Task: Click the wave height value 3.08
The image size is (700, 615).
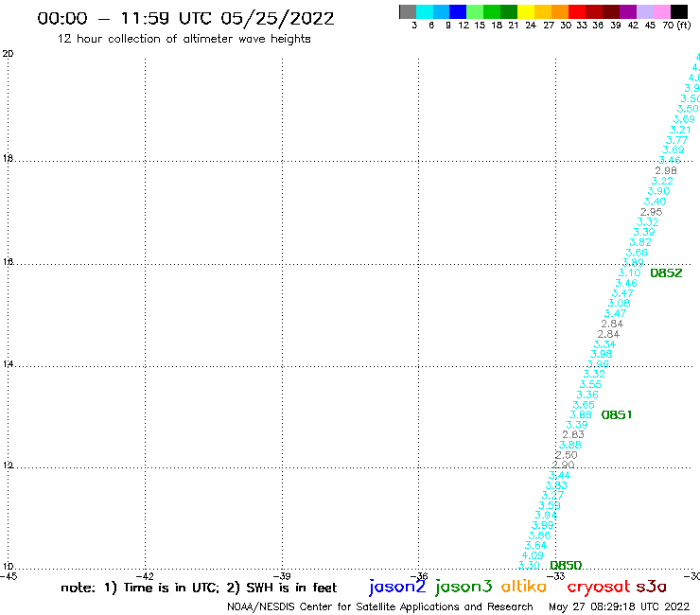Action: tap(619, 303)
